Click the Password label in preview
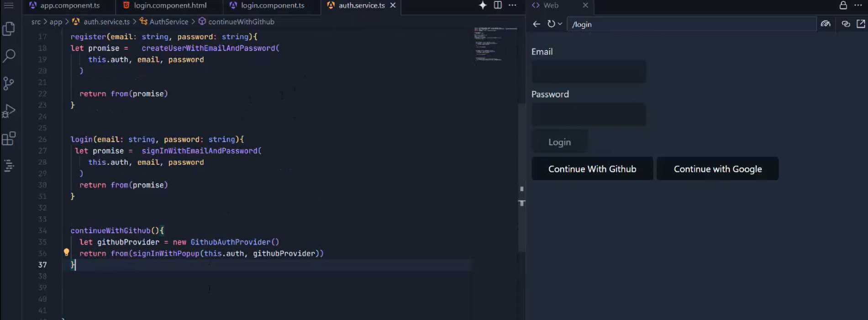This screenshot has height=320, width=868. point(550,94)
